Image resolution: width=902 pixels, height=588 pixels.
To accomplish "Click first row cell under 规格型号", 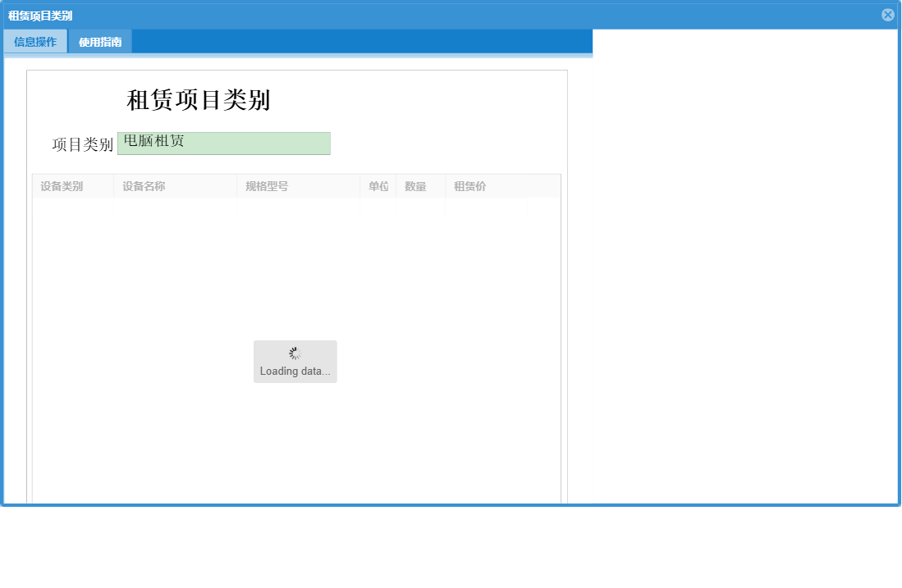I will click(x=298, y=208).
